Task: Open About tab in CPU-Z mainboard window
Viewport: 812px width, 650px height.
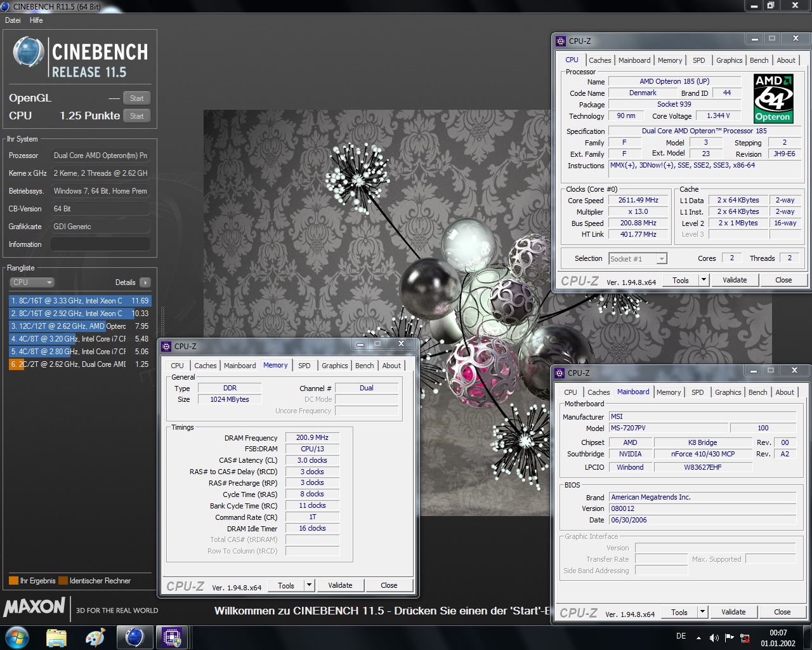Action: click(785, 392)
